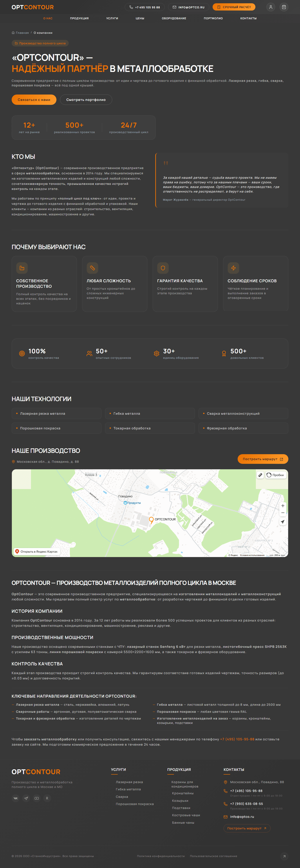Open Кронштейны link in footer

pyautogui.click(x=183, y=793)
